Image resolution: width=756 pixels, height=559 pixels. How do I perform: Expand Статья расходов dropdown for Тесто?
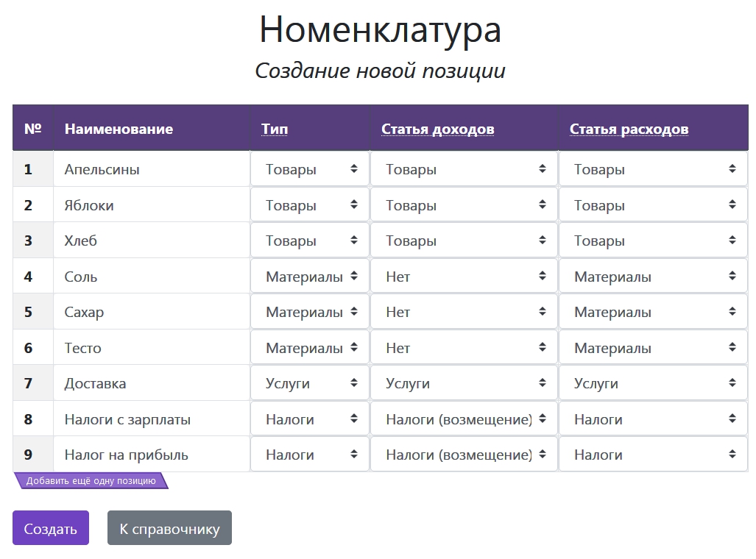[x=653, y=348]
